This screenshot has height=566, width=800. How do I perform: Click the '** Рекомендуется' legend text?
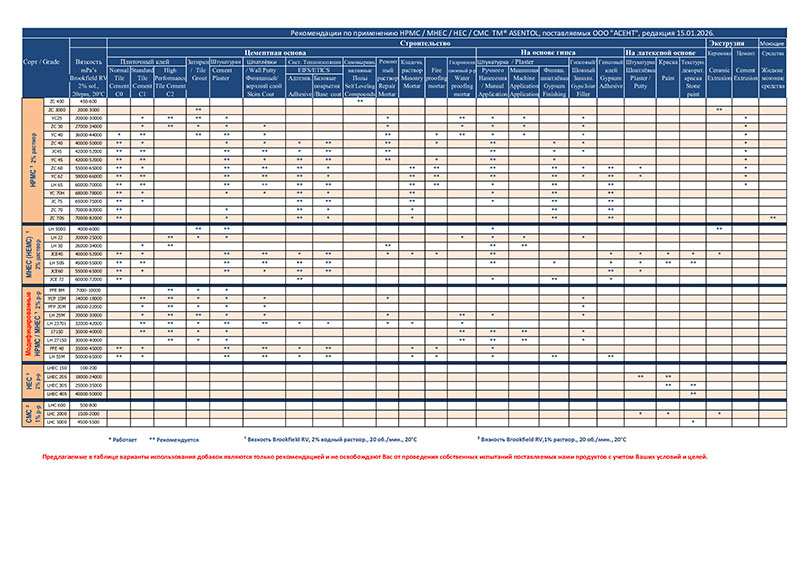174,439
